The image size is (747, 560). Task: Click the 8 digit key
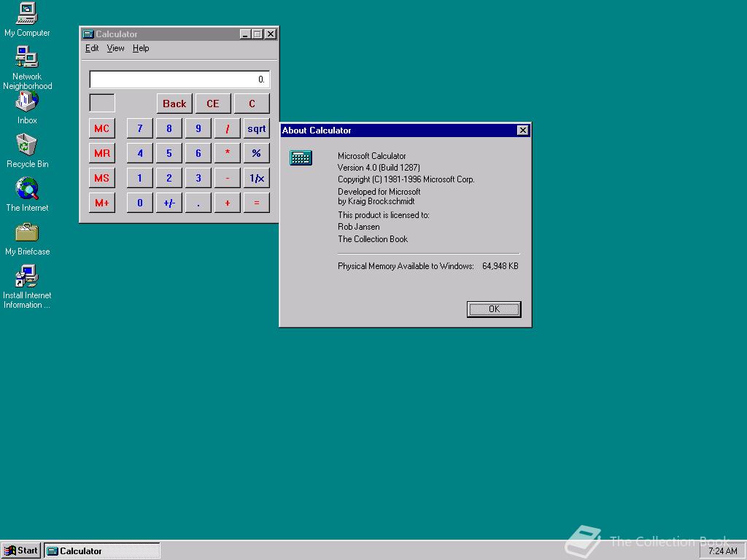click(169, 128)
